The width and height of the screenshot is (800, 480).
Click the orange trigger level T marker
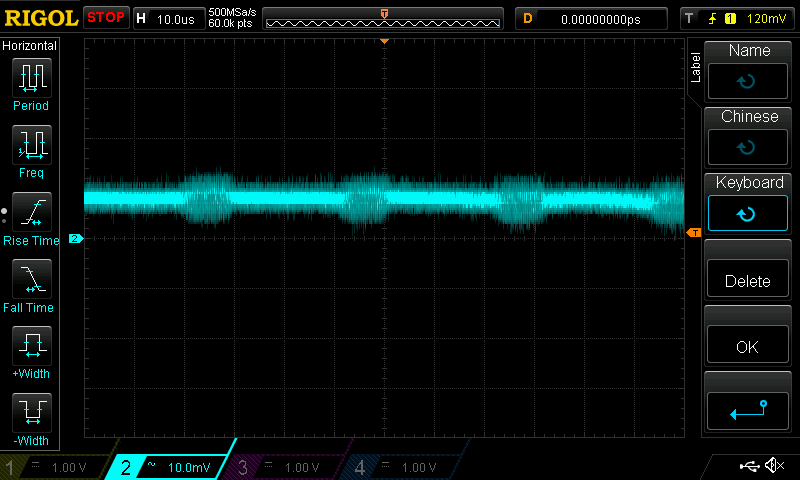point(694,233)
